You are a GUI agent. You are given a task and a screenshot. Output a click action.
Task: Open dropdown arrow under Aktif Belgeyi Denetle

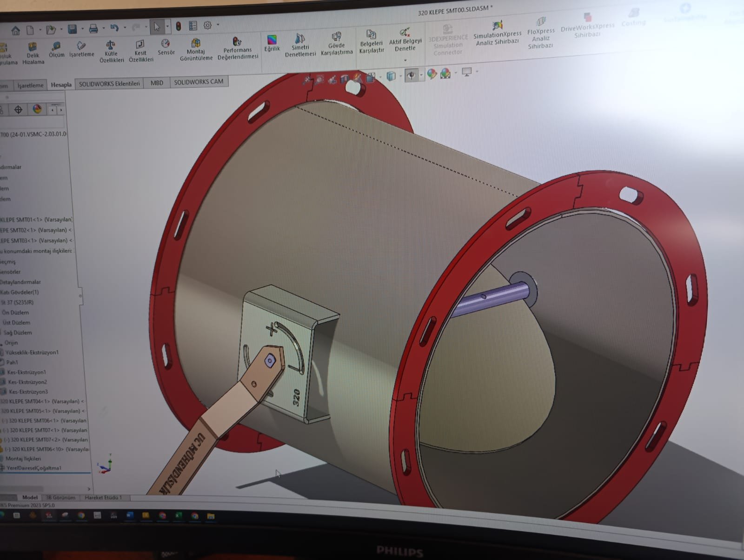coord(405,60)
